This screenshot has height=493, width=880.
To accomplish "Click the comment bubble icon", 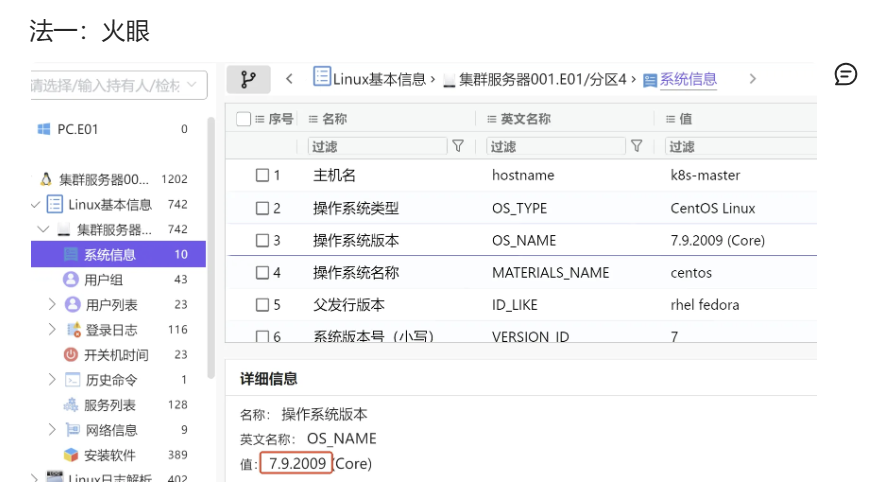I will coord(846,75).
